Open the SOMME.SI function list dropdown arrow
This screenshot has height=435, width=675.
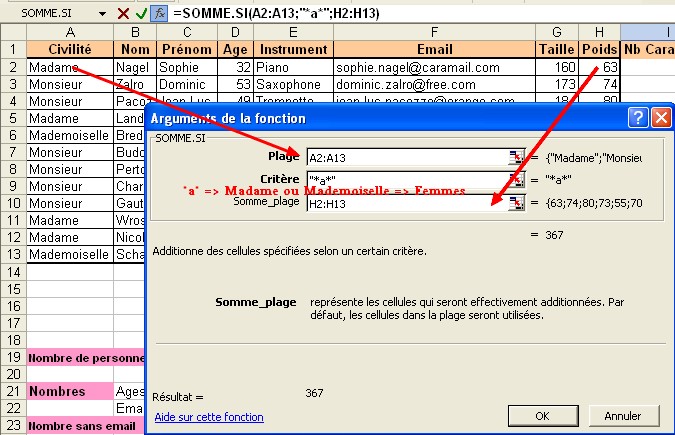(x=104, y=13)
